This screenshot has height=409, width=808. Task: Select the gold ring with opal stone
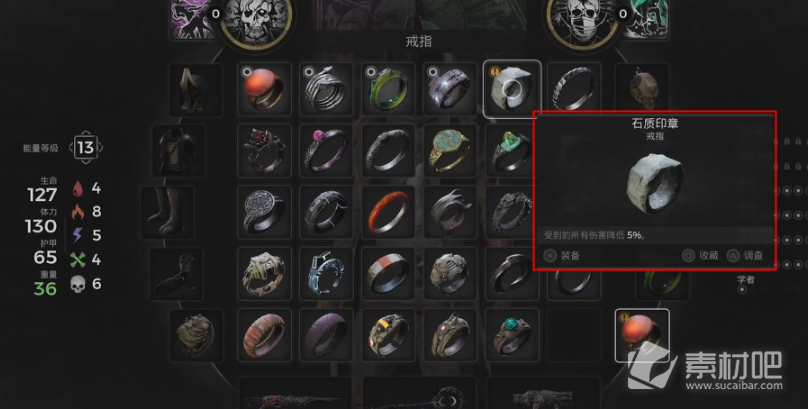[450, 150]
